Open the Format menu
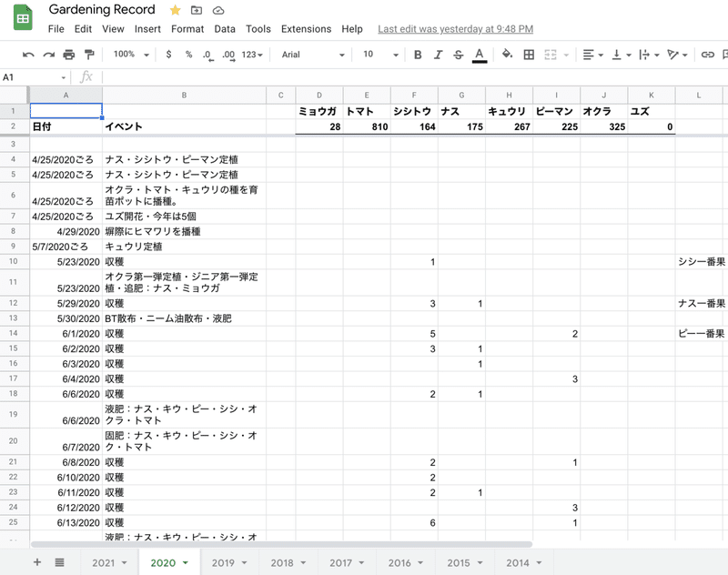728x575 pixels. pos(187,29)
